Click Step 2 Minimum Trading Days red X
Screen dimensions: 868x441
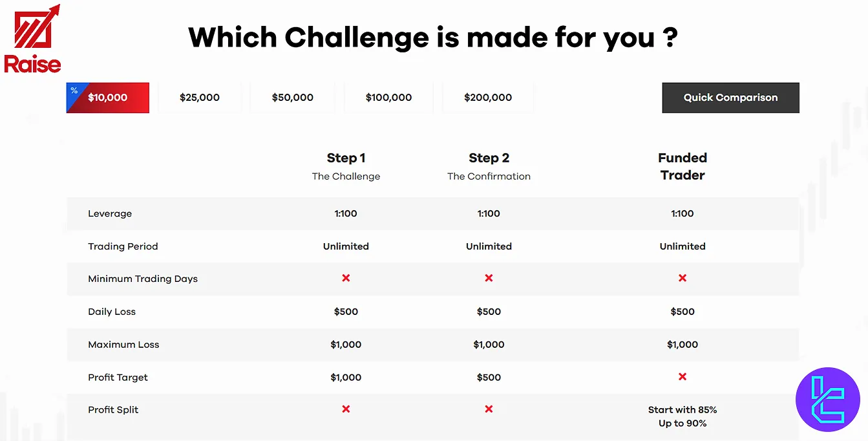point(489,278)
